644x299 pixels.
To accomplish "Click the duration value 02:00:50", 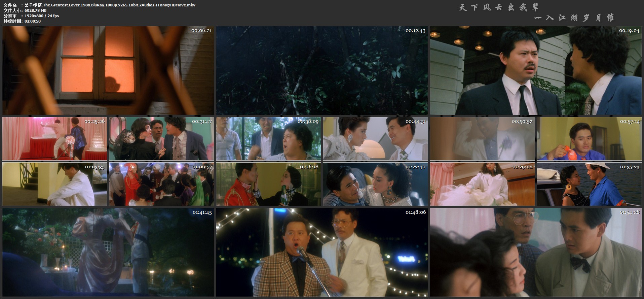I will (33, 21).
